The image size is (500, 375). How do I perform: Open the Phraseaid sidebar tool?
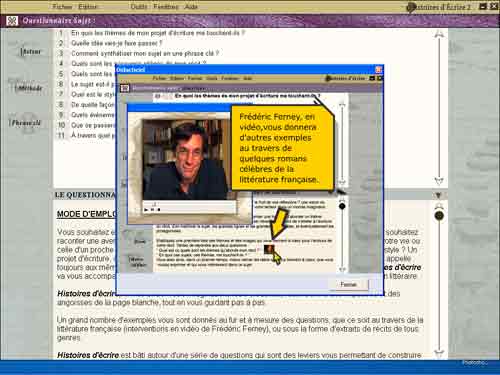point(26,123)
